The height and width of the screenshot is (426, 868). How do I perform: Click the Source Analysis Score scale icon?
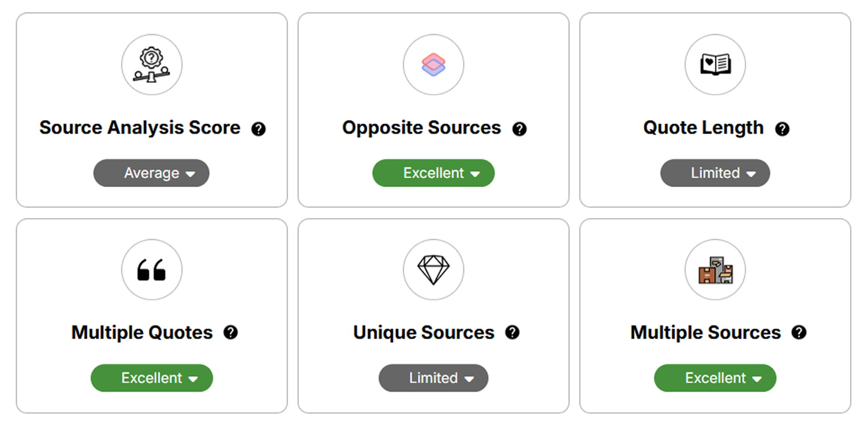click(151, 65)
